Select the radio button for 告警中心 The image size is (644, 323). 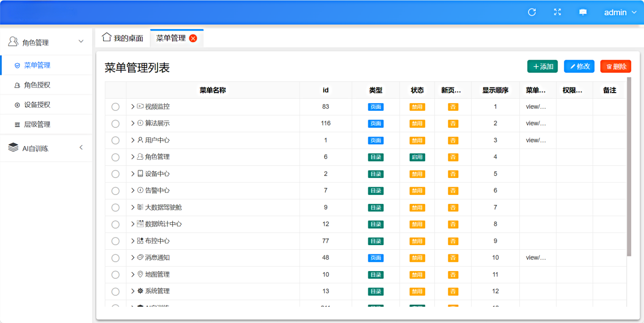[115, 191]
